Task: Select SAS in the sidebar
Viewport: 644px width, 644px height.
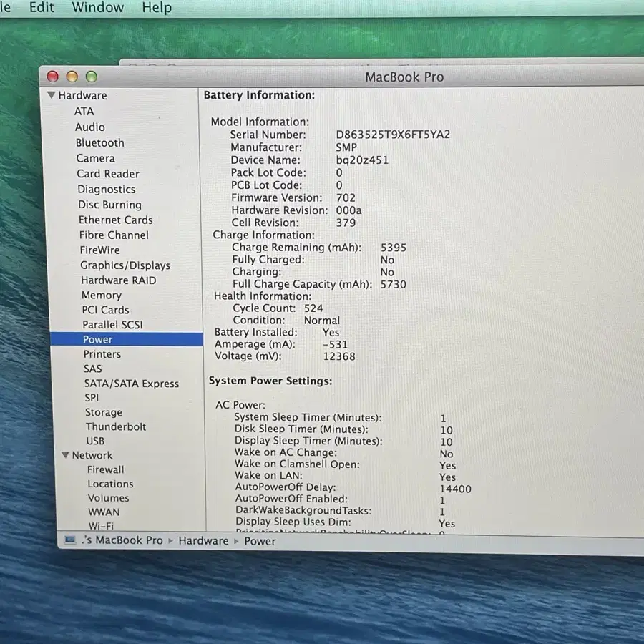Action: point(93,369)
